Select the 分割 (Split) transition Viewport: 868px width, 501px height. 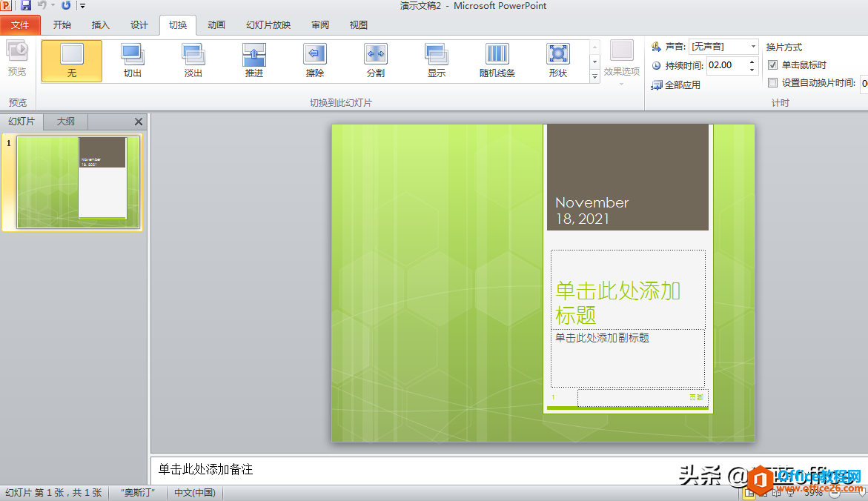pyautogui.click(x=375, y=59)
